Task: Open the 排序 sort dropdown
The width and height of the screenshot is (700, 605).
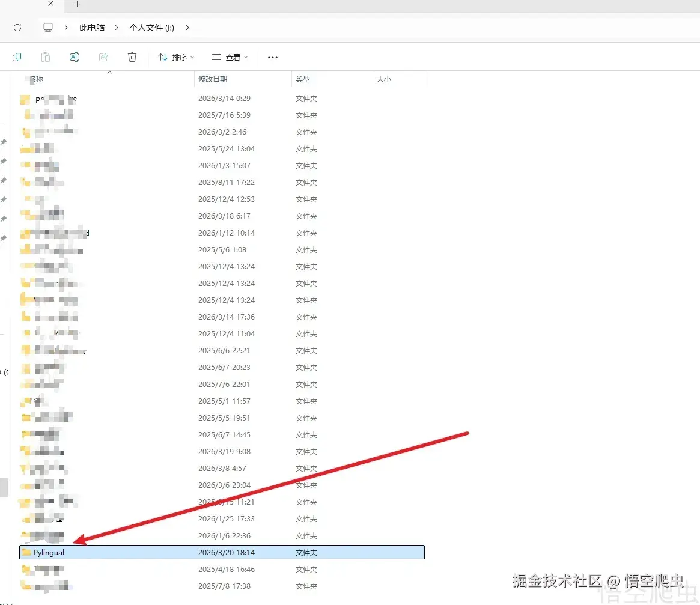Action: tap(176, 57)
